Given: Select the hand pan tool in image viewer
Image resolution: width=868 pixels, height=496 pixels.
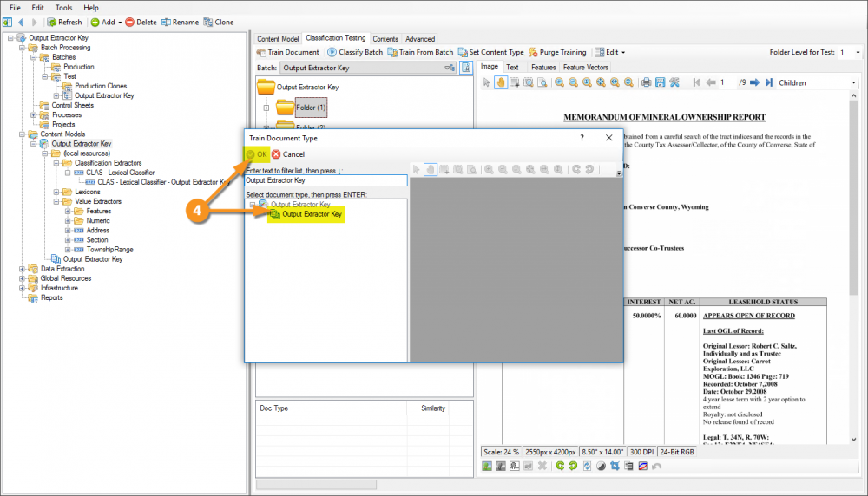Looking at the screenshot, I should coord(501,82).
